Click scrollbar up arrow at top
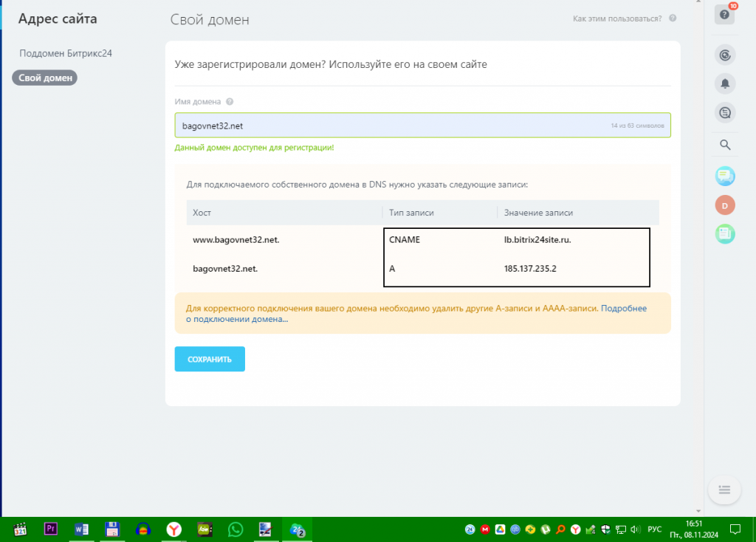Viewport: 756px width, 542px height. [698, 2]
